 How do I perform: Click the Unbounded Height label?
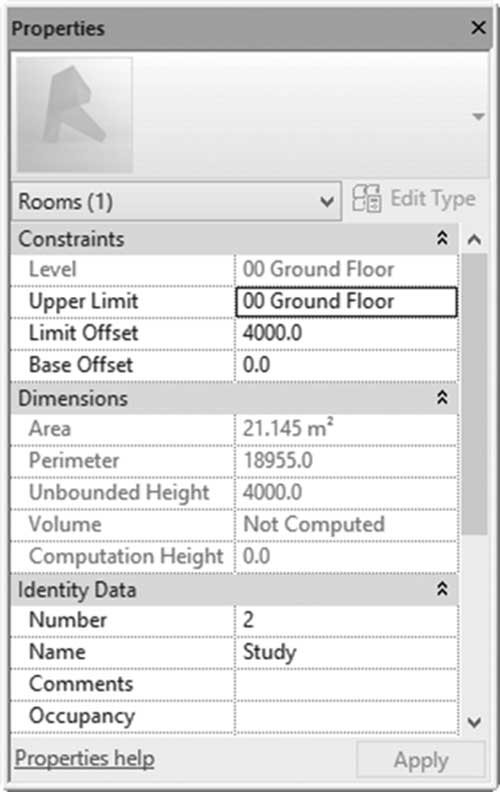point(119,493)
